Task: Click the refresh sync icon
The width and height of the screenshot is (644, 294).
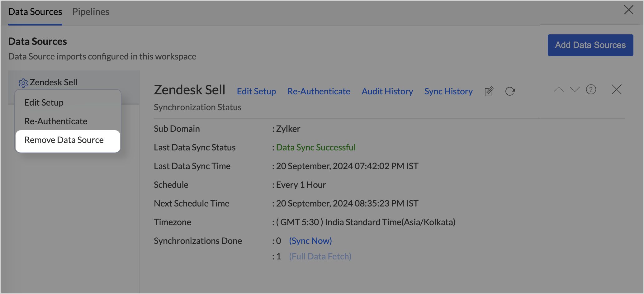Action: (510, 91)
